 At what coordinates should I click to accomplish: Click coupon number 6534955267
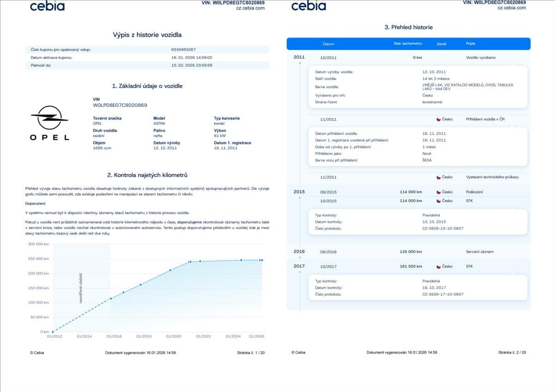point(184,49)
